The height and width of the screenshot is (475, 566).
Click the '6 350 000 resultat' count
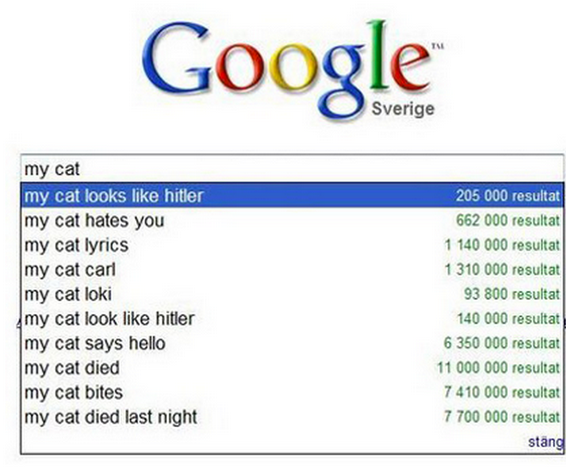[502, 343]
